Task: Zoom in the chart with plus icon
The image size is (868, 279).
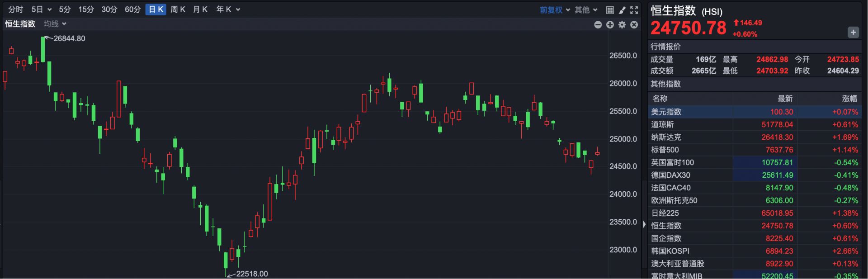Action: [610, 25]
